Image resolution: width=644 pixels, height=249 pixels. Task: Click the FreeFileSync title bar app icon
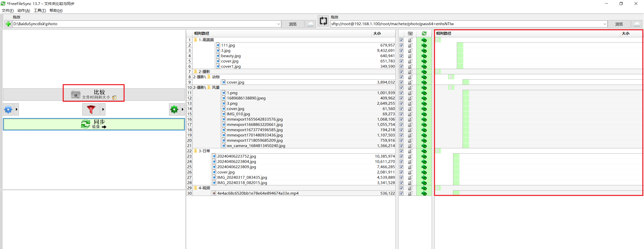[3, 4]
